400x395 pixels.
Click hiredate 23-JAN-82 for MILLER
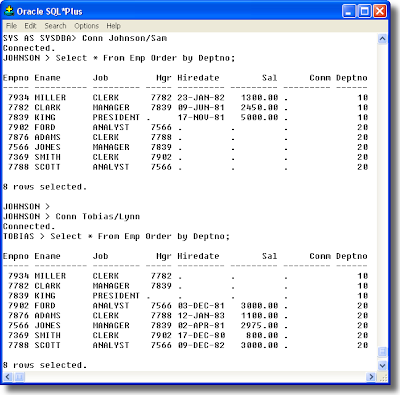[201, 98]
